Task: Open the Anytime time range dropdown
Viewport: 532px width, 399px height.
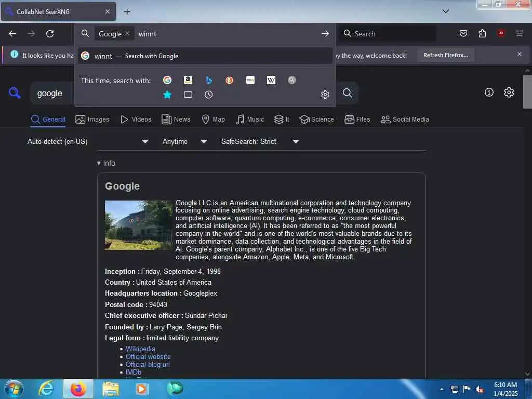Action: tap(185, 141)
